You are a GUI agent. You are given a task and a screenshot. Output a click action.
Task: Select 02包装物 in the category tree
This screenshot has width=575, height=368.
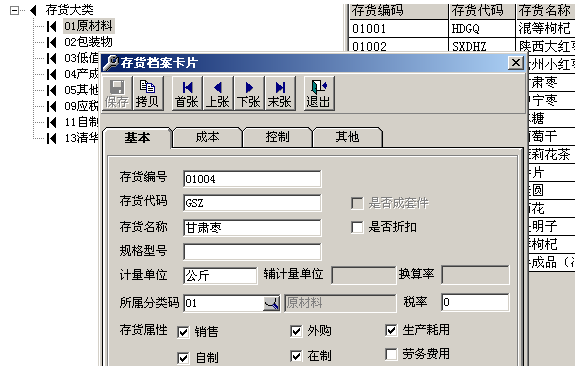tap(88, 42)
